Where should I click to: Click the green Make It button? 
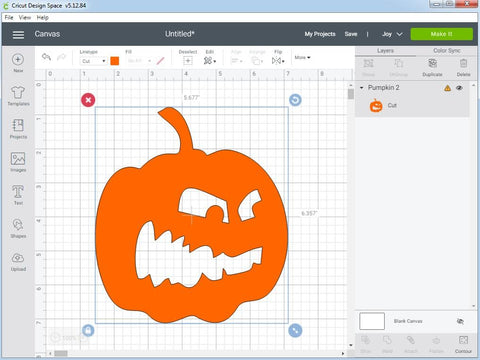(441, 34)
